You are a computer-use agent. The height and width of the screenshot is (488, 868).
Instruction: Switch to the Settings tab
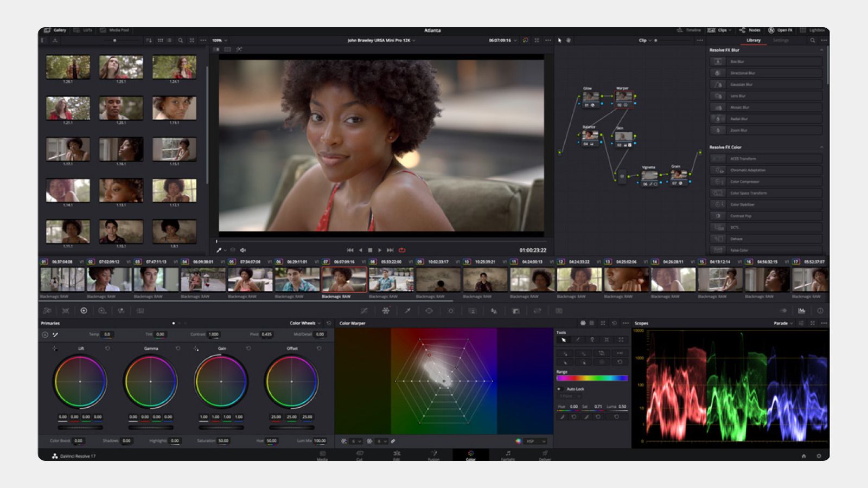(x=781, y=40)
